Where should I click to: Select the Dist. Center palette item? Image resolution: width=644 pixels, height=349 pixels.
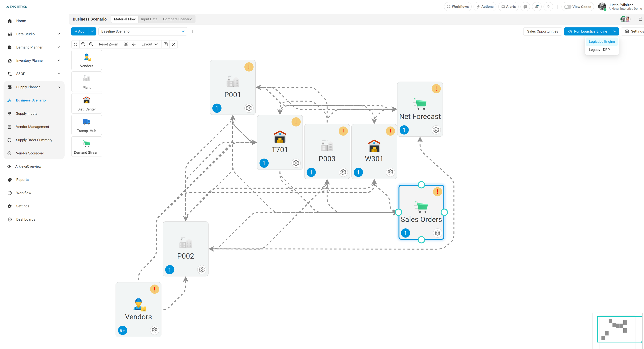[87, 103]
